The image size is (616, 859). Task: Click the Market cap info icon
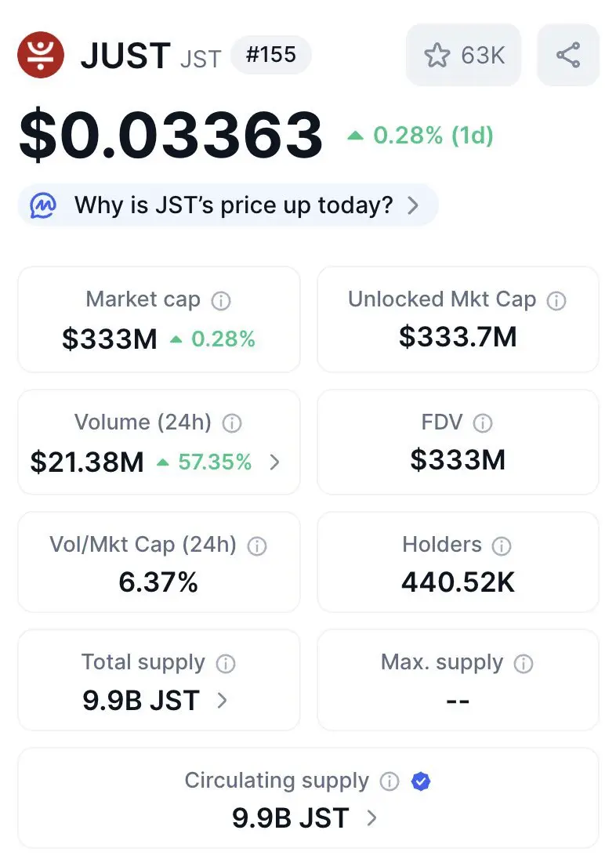[221, 301]
